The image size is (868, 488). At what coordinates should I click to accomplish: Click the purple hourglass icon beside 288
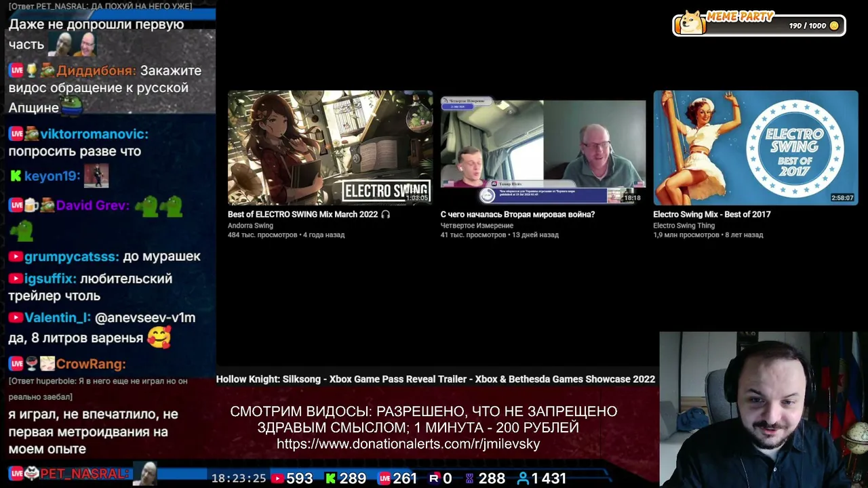point(469,479)
